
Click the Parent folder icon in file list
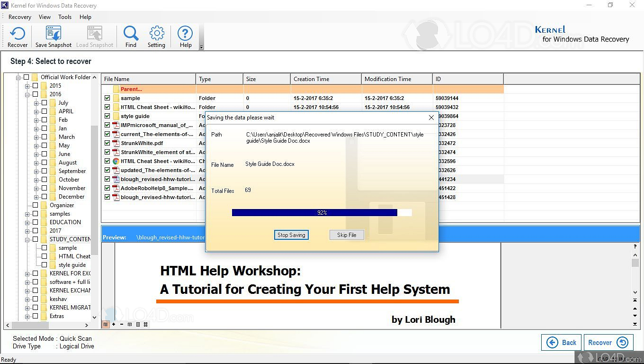coord(116,89)
